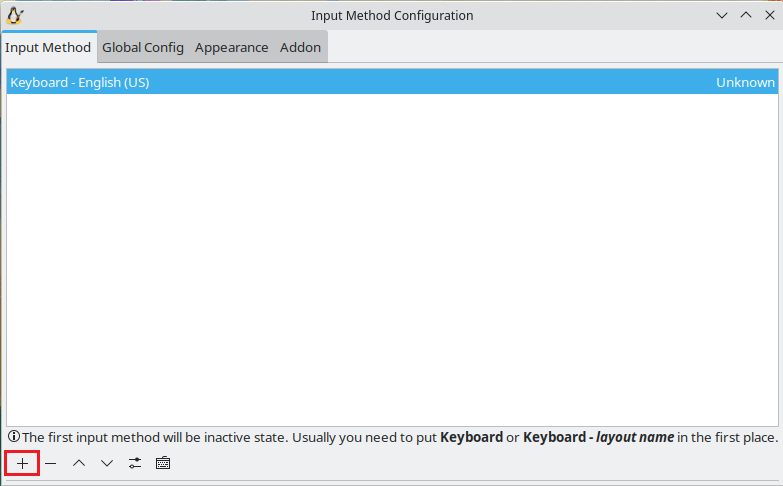Close the Input Method Configuration window
Viewport: 783px width, 486px height.
(770, 15)
